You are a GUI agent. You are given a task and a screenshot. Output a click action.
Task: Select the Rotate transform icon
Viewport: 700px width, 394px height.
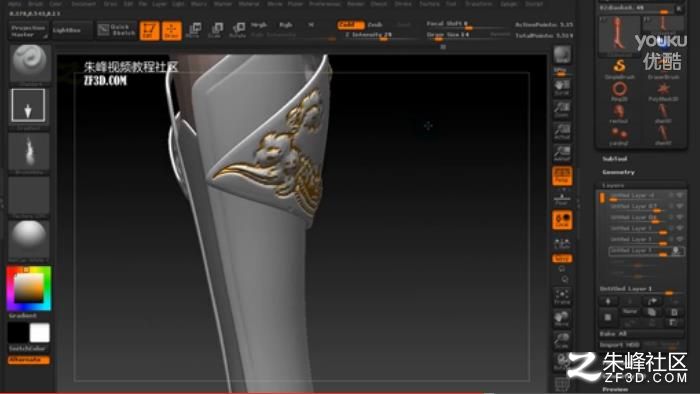[x=238, y=30]
